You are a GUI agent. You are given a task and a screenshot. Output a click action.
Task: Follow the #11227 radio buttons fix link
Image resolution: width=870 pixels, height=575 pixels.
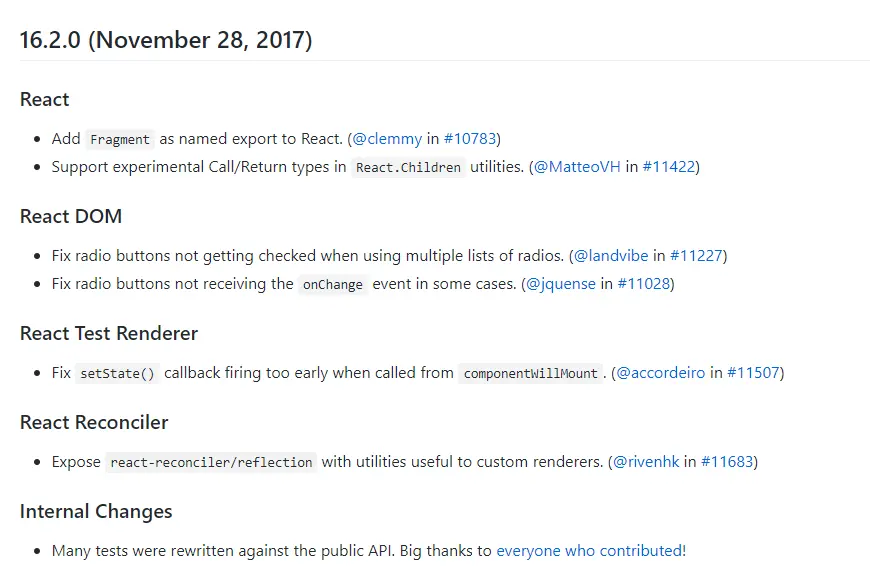coord(696,256)
